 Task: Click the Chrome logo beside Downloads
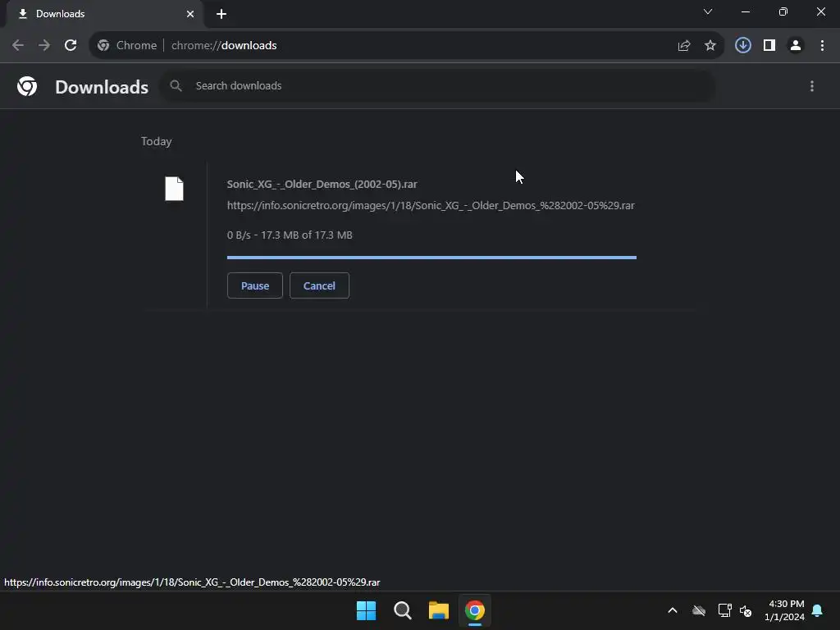coord(27,86)
